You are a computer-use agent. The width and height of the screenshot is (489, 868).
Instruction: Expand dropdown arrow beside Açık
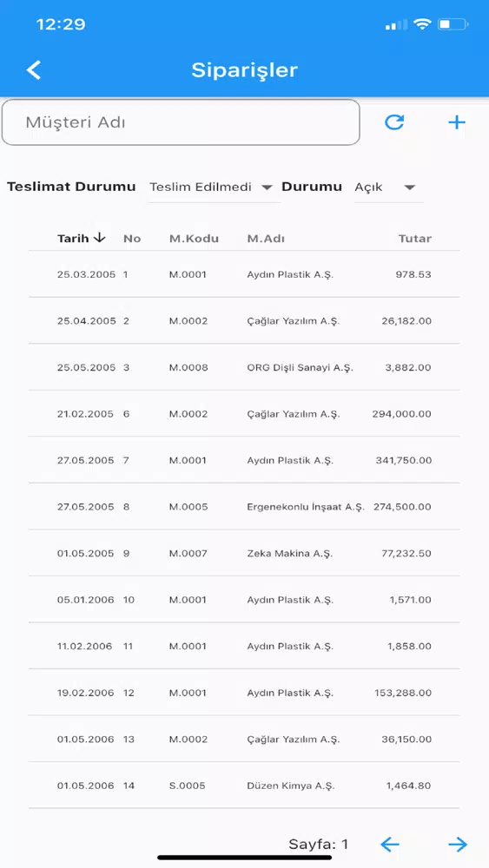pyautogui.click(x=410, y=187)
